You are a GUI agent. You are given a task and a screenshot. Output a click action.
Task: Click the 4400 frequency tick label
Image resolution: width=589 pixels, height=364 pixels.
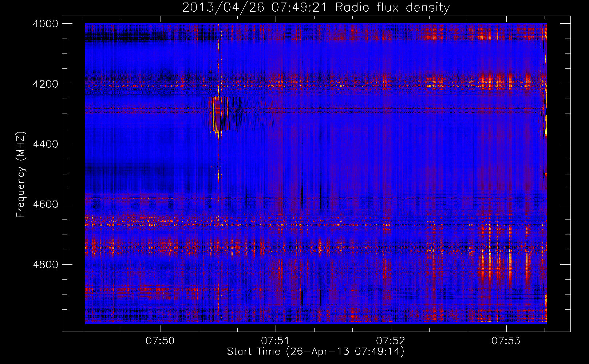point(46,144)
